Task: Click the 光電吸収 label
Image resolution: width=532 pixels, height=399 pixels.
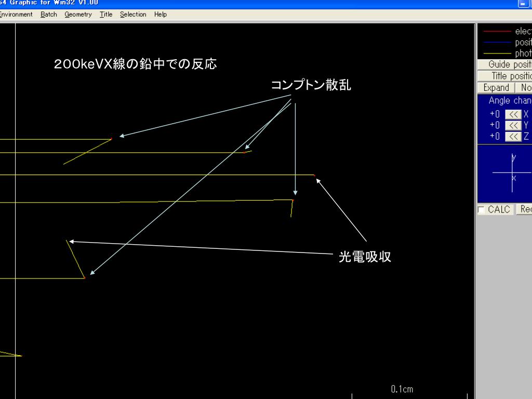Action: 365,257
